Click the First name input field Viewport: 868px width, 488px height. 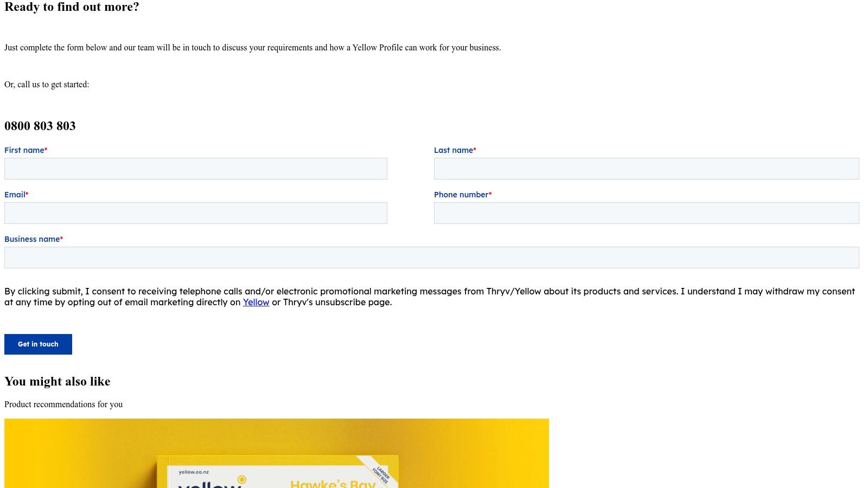point(195,168)
